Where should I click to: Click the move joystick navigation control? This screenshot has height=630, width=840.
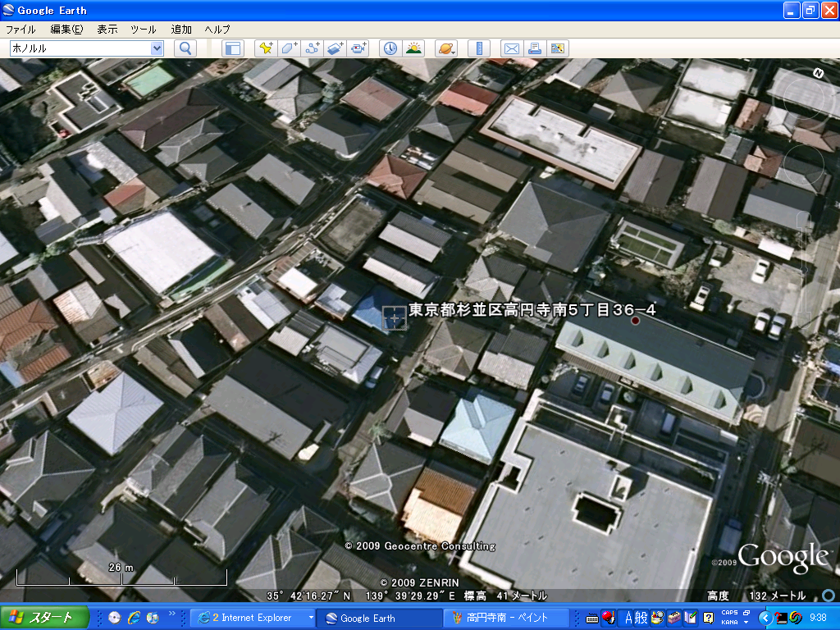pyautogui.click(x=804, y=165)
